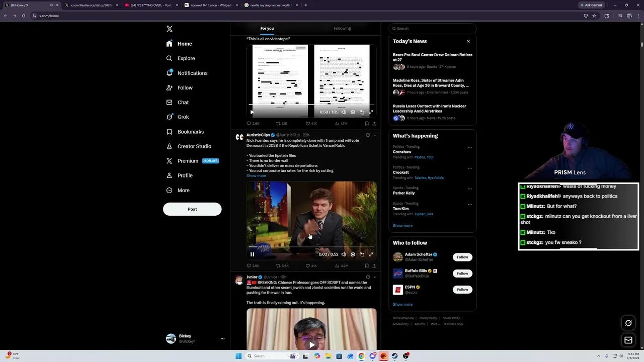Close the Today's News panel
This screenshot has height=362, width=644.
click(x=468, y=41)
